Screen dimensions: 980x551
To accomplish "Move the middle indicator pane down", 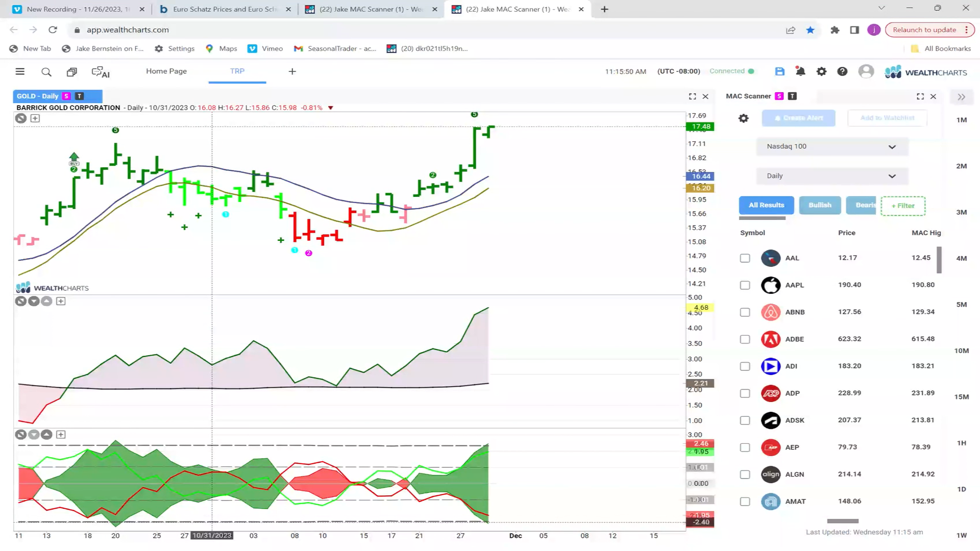I will [34, 301].
